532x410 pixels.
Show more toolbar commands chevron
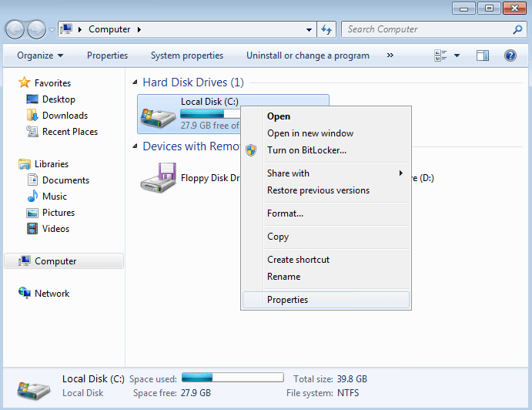[390, 55]
